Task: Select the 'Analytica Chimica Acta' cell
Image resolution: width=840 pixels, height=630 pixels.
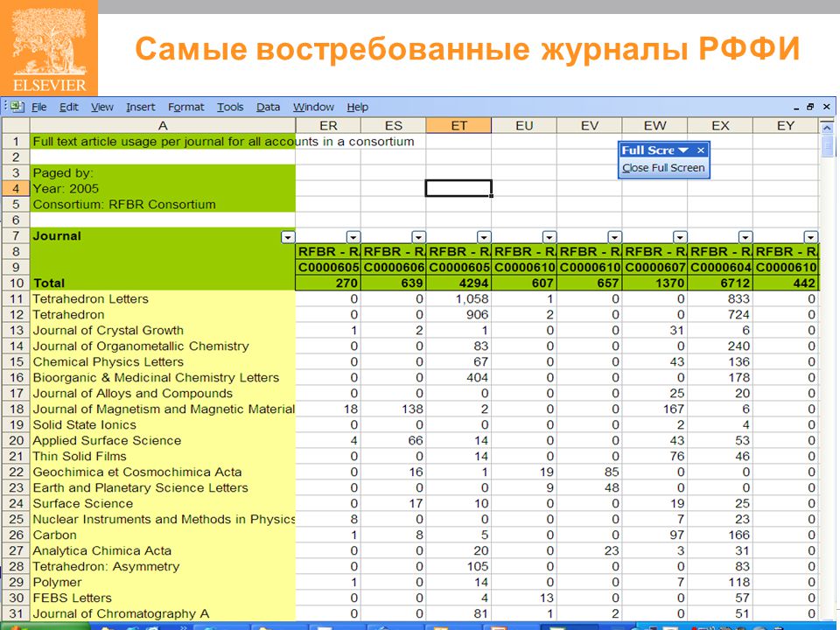Action: coord(163,550)
